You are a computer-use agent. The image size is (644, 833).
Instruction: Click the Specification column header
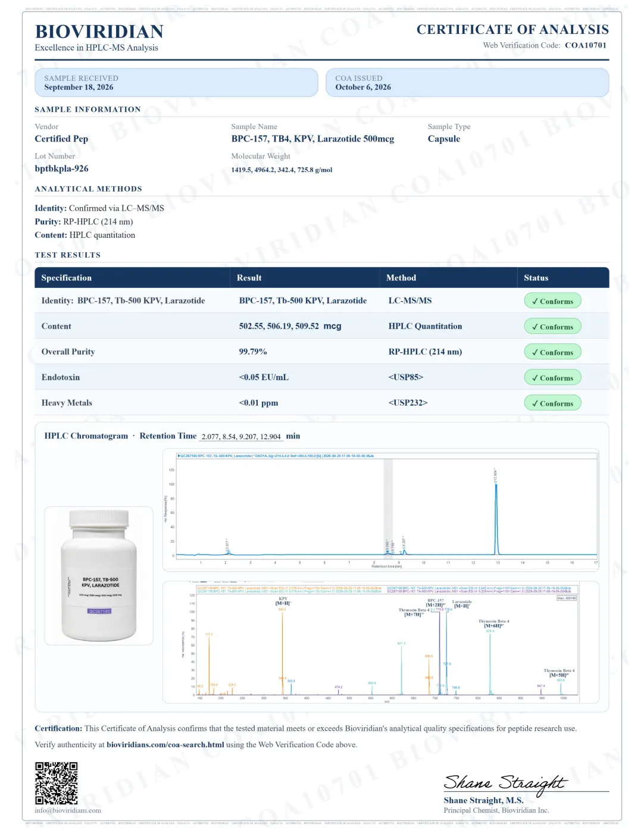67,278
